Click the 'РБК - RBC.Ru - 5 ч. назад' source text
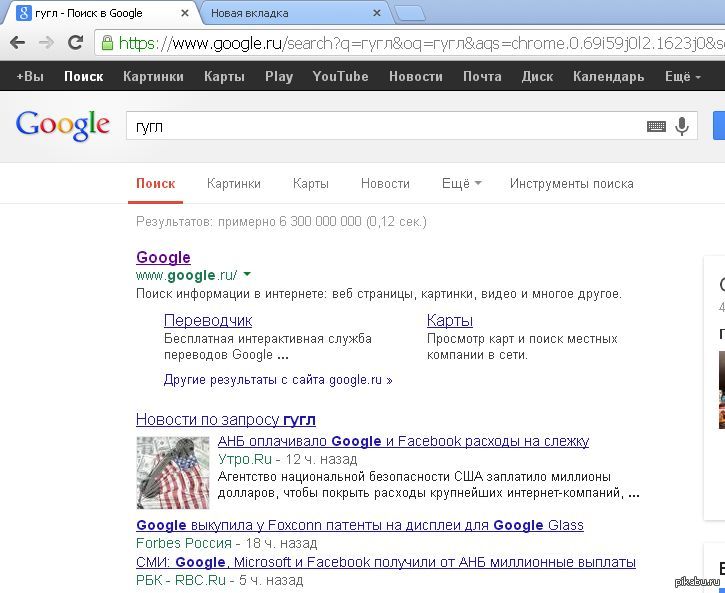The image size is (725, 593). [220, 580]
